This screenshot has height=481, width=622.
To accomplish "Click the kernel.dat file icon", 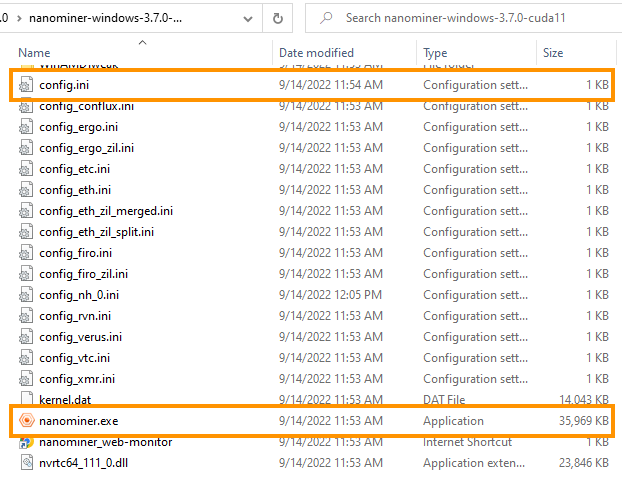I will [26, 400].
